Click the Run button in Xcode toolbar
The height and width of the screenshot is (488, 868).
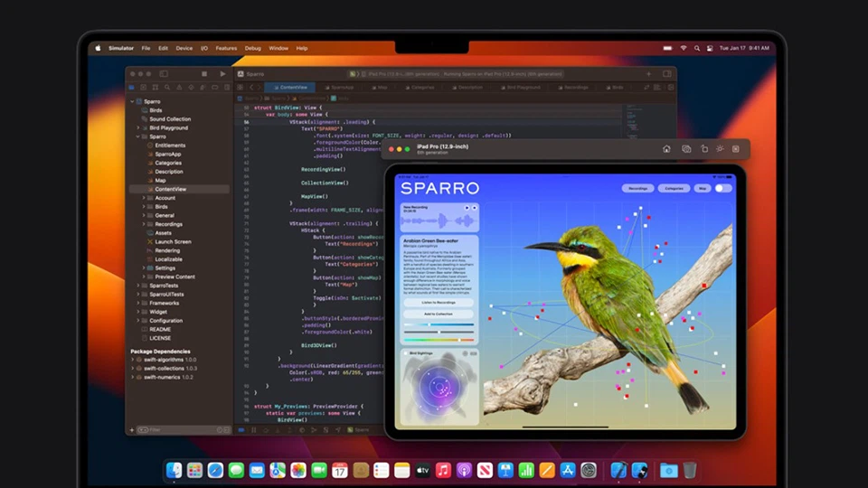coord(223,73)
